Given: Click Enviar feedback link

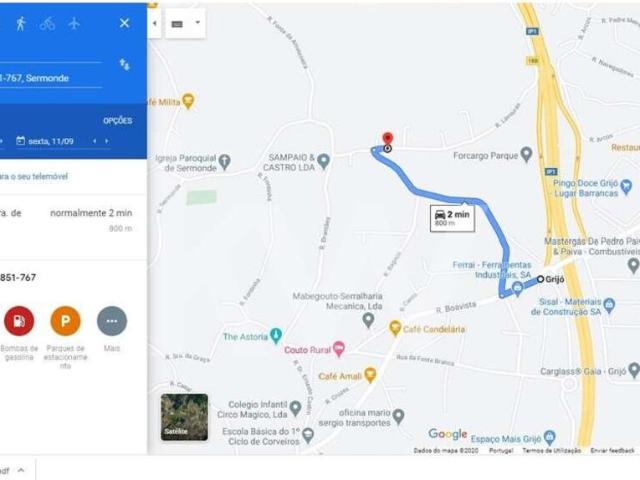Looking at the screenshot, I should click(612, 450).
